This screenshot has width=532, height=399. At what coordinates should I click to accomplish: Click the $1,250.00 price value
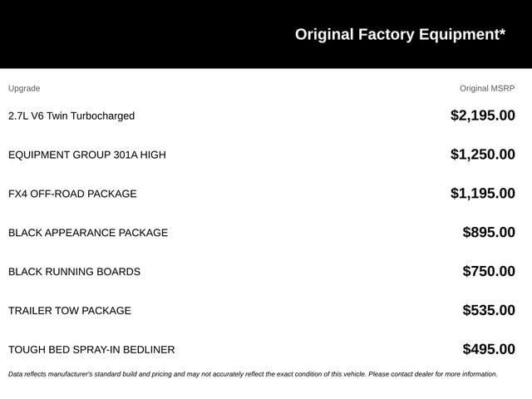point(483,155)
